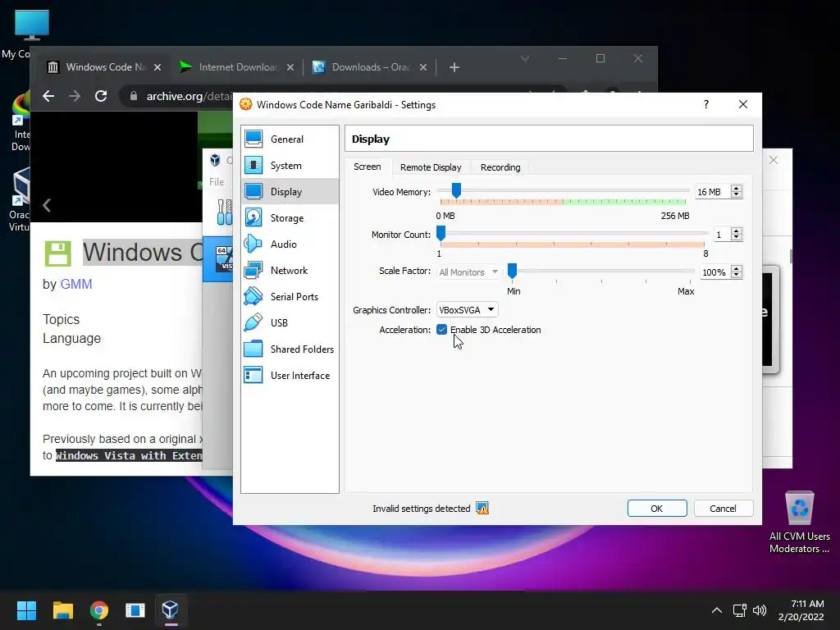Increase Scale Factor with the up stepper
Screen dimensions: 840x630
point(737,269)
